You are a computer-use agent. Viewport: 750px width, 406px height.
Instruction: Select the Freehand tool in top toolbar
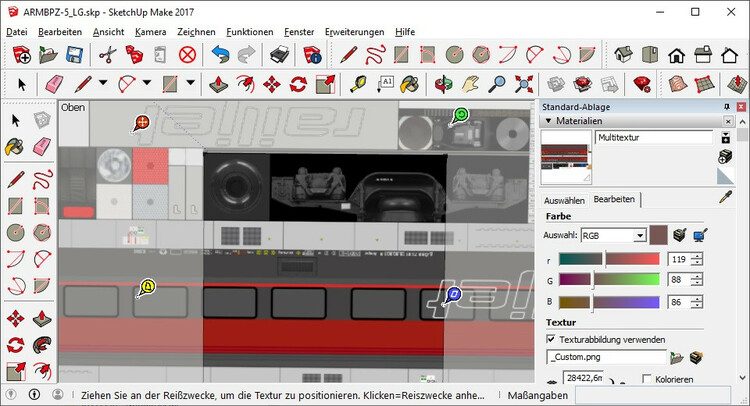[x=375, y=55]
